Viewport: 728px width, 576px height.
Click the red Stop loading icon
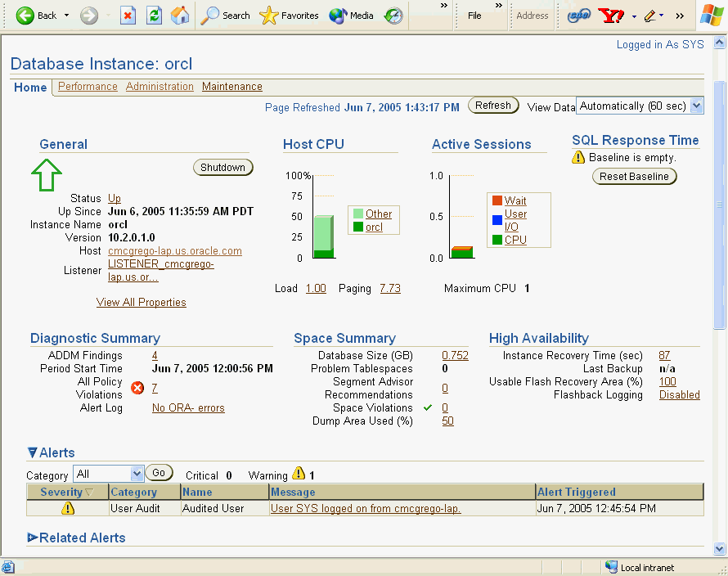(x=129, y=15)
